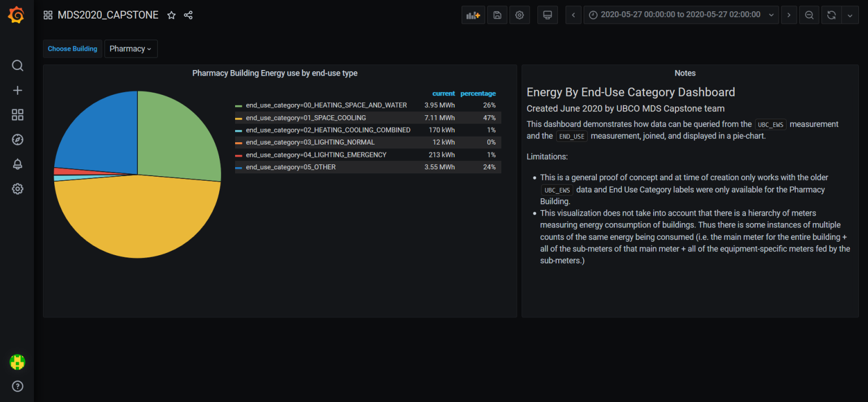
Task: Share the dashboard via share icon
Action: pyautogui.click(x=189, y=15)
